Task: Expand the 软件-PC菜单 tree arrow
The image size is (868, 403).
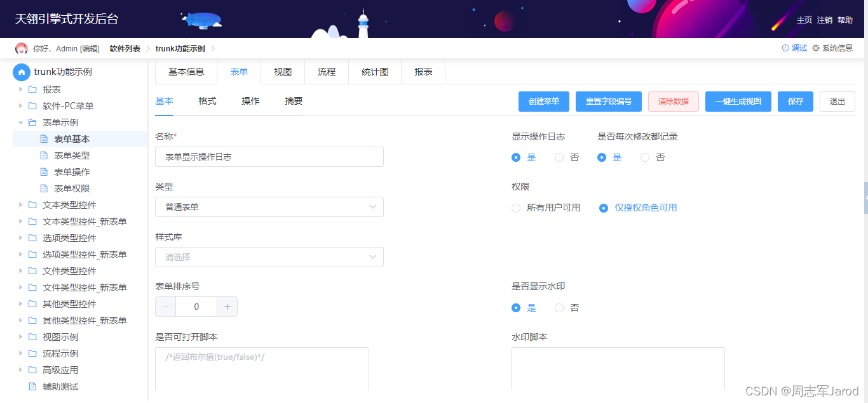Action: (x=21, y=106)
